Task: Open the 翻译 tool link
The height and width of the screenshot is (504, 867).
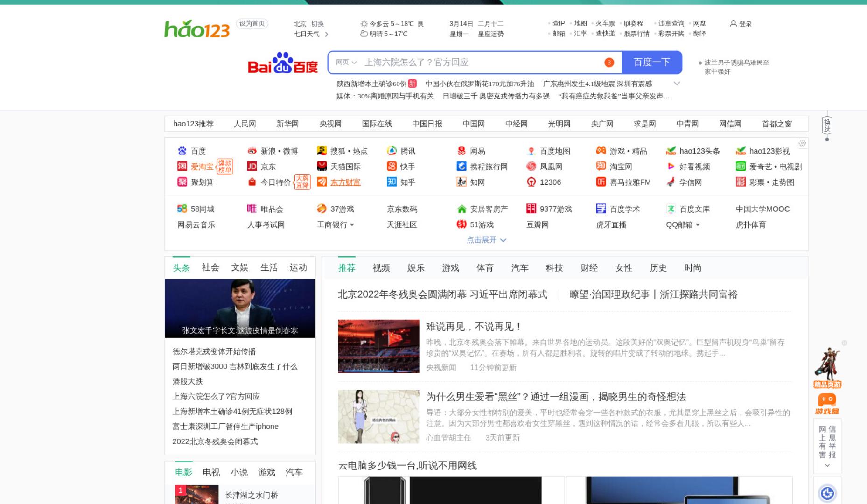Action: click(699, 34)
